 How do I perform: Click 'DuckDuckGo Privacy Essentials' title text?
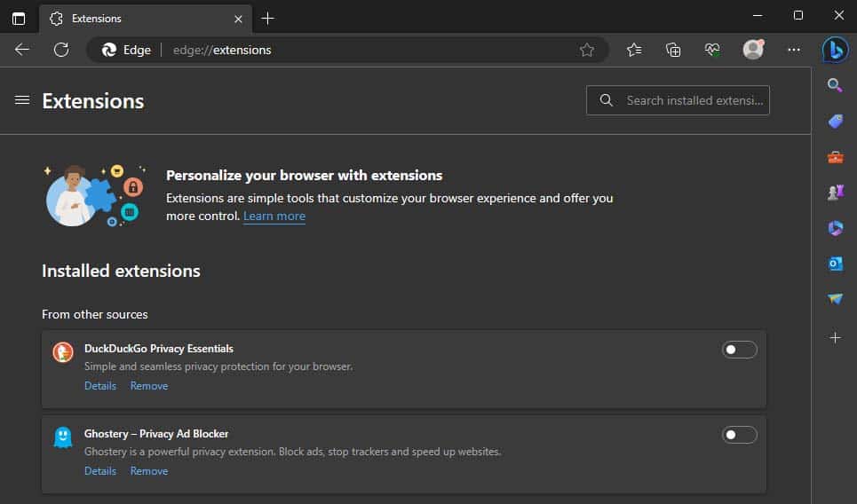158,349
